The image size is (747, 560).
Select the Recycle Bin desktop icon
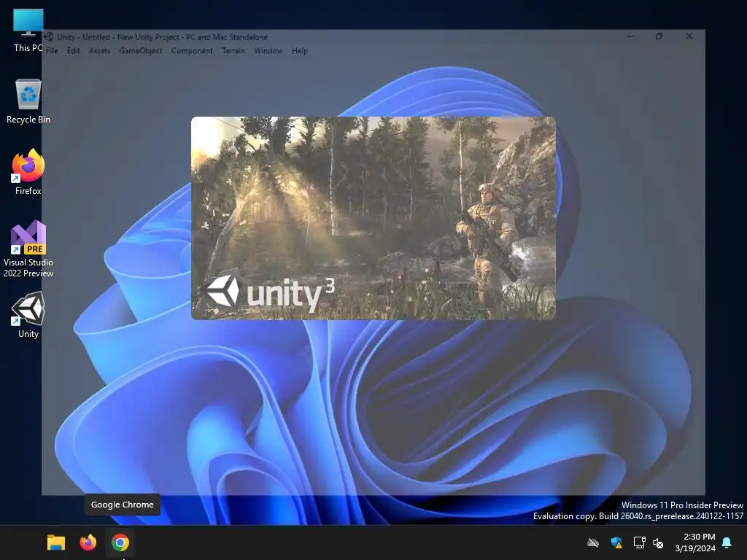point(28,101)
